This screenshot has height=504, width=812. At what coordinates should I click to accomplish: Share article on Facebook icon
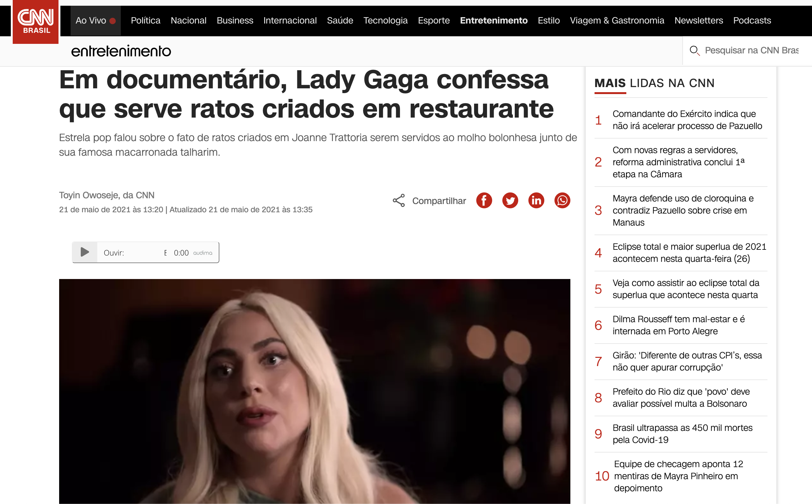coord(484,201)
